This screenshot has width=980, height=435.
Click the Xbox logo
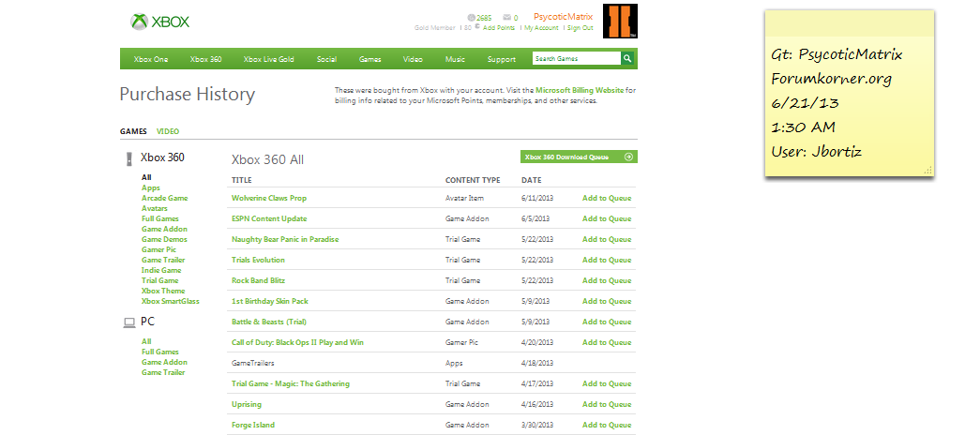click(x=159, y=22)
